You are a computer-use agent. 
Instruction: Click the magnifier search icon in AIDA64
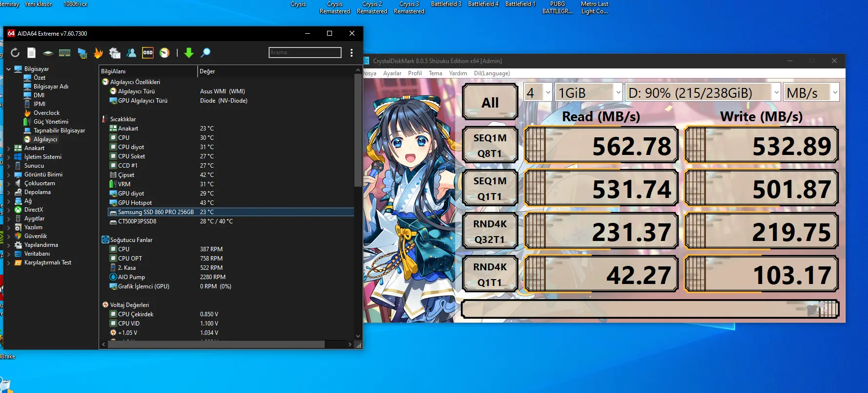point(206,53)
